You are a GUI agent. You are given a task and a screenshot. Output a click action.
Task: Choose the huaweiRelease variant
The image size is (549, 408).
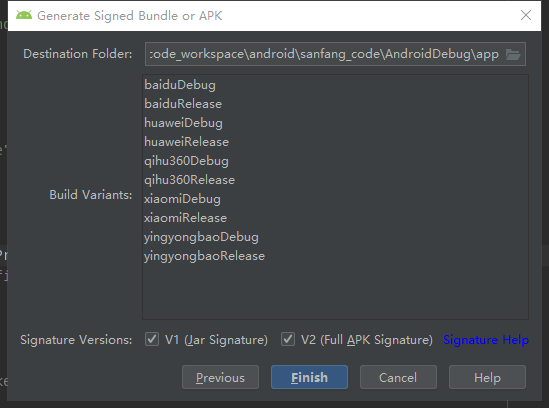(x=335, y=142)
